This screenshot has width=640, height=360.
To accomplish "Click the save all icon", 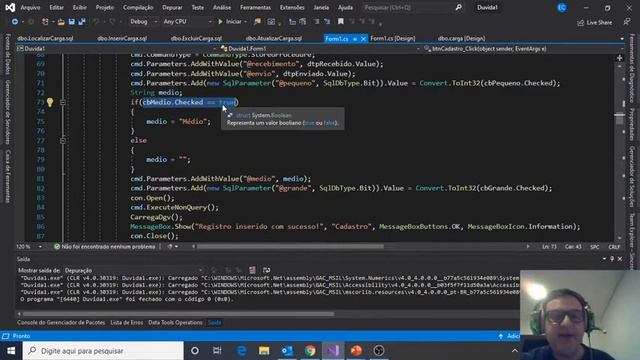I will pos(82,22).
